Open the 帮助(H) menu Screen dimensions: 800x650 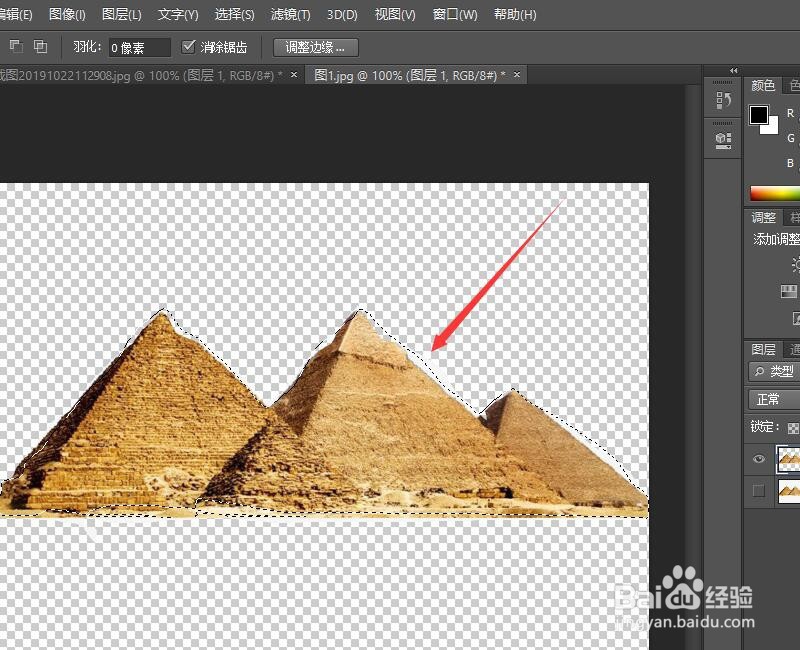tap(515, 14)
